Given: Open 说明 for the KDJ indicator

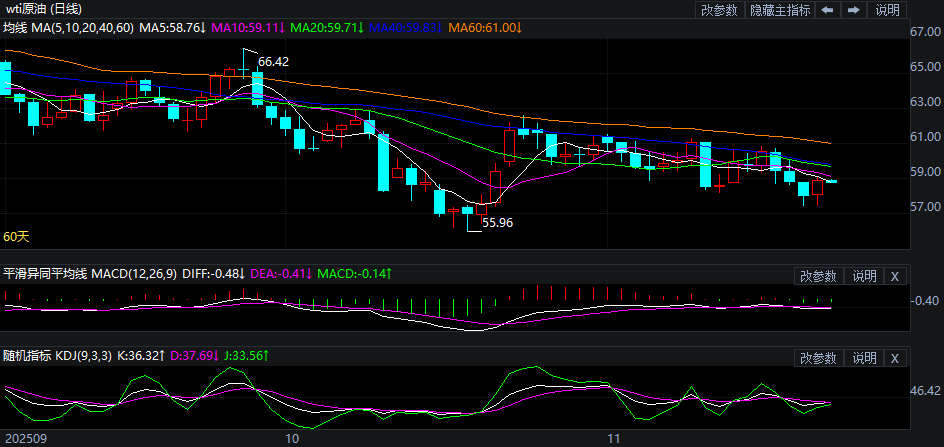Looking at the screenshot, I should 864,358.
